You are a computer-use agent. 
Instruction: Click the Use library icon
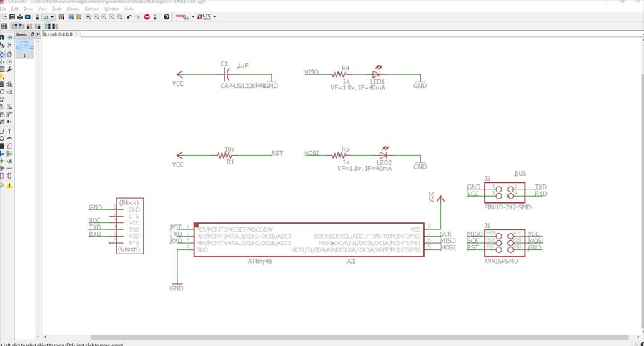(61, 17)
